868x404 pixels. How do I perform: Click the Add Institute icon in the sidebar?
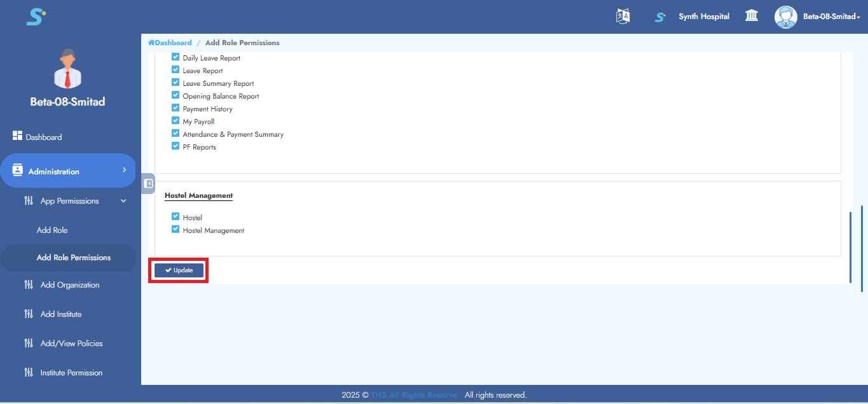pyautogui.click(x=29, y=314)
